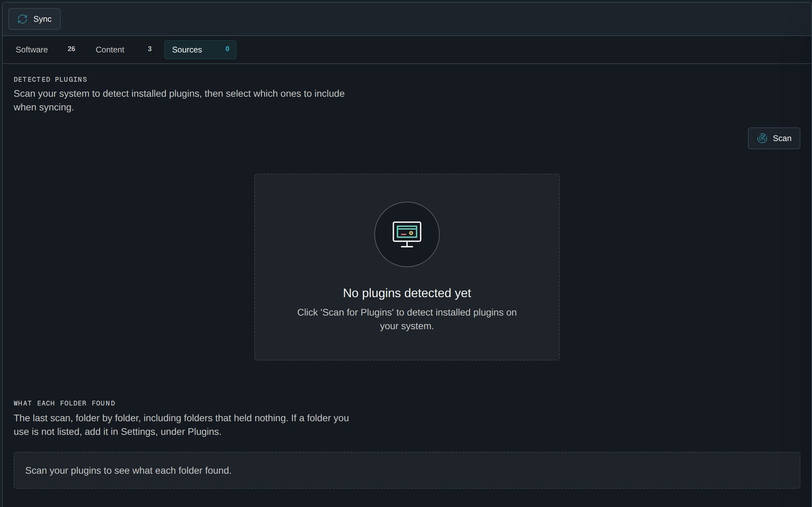Click the monitor icon in the empty state
This screenshot has height=507, width=812.
coord(407,234)
